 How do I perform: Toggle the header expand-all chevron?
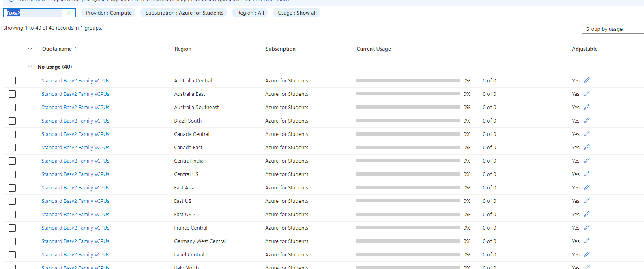(x=30, y=49)
